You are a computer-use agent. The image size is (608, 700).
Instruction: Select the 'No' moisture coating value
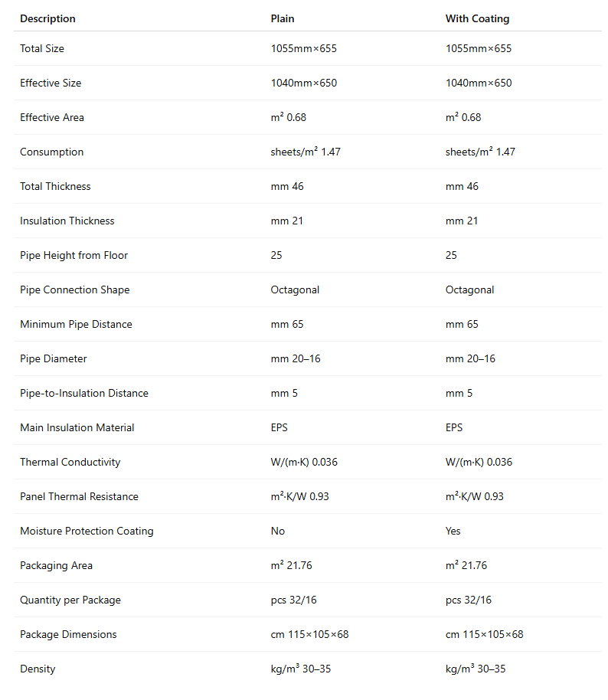point(278,531)
